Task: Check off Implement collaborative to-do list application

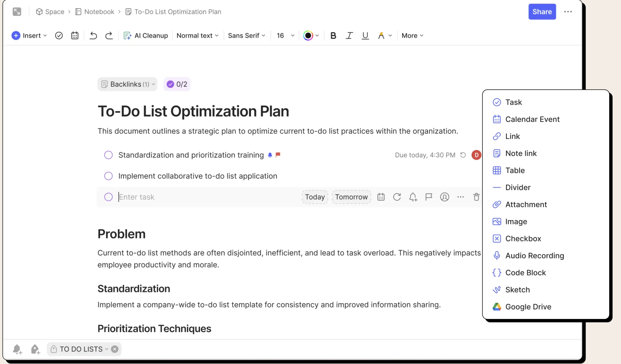Action: [x=108, y=176]
